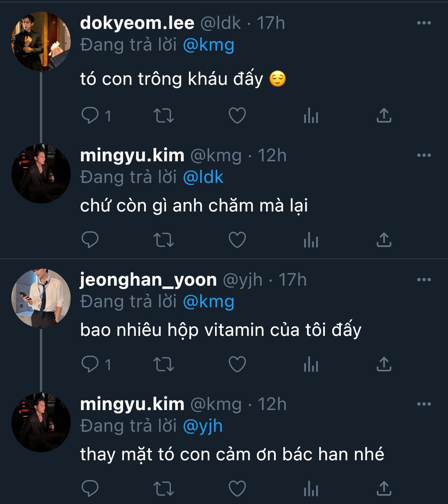
Task: Retweet jeonghan_yoon's vitamin tweet
Action: [163, 364]
